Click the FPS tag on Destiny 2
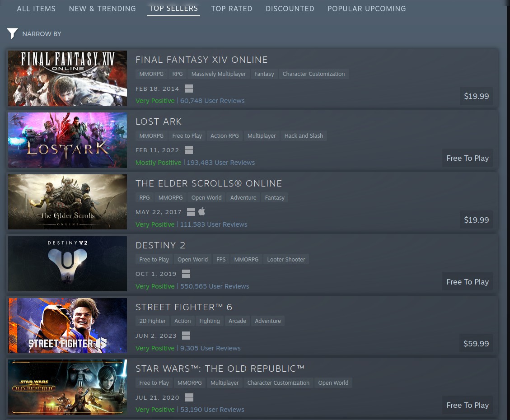 click(x=221, y=259)
